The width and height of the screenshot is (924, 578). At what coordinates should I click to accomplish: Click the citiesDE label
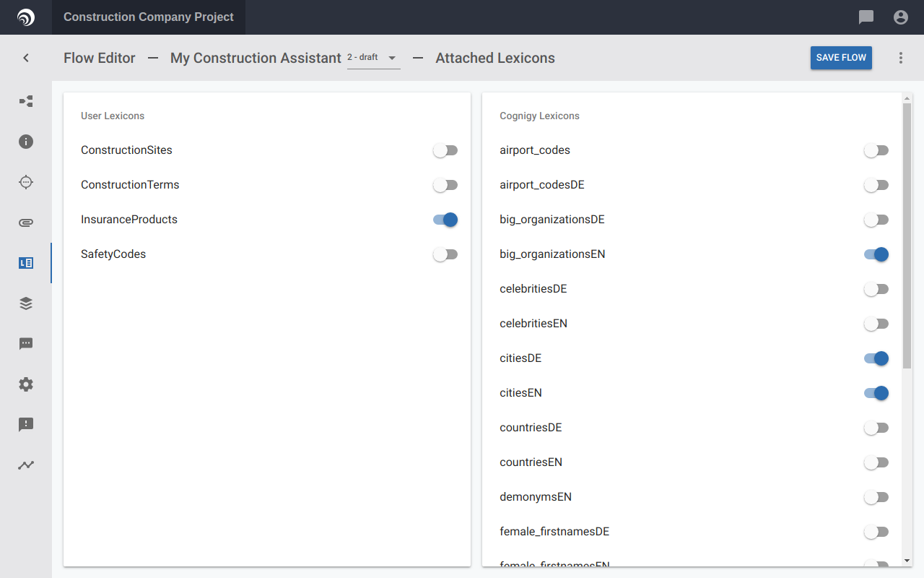pos(520,358)
